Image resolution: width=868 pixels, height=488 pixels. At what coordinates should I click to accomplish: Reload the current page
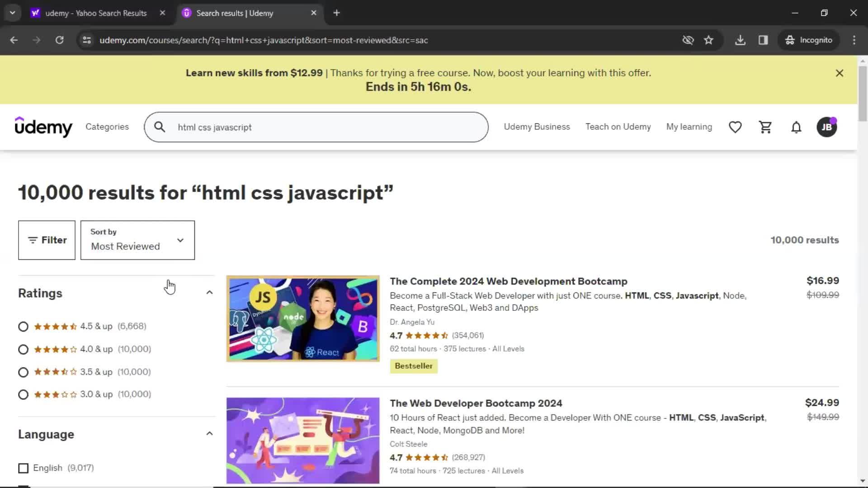(x=59, y=40)
